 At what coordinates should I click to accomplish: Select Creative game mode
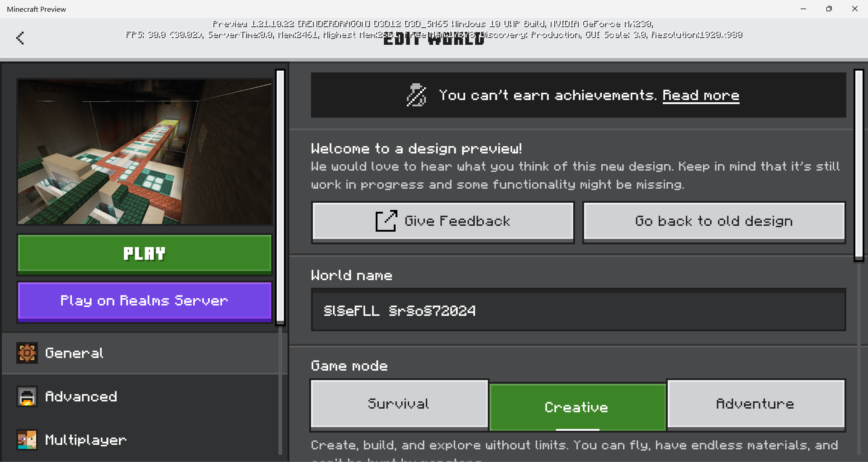(577, 407)
